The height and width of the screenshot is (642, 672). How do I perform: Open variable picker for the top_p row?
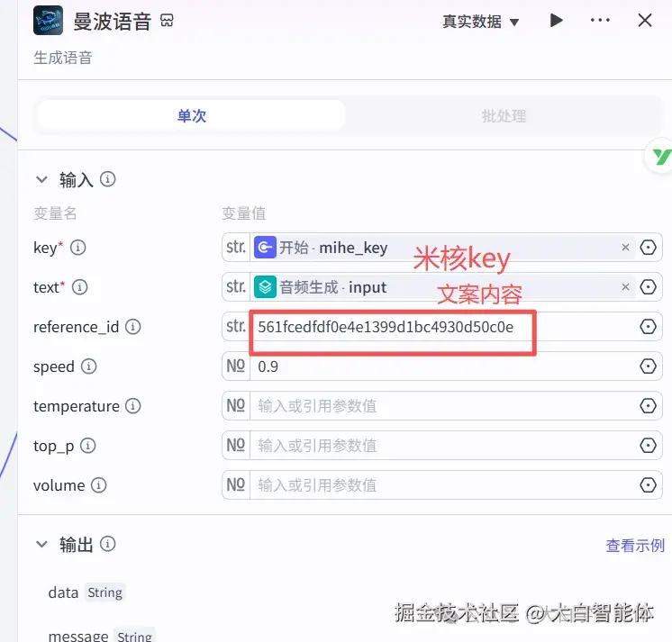[x=648, y=446]
